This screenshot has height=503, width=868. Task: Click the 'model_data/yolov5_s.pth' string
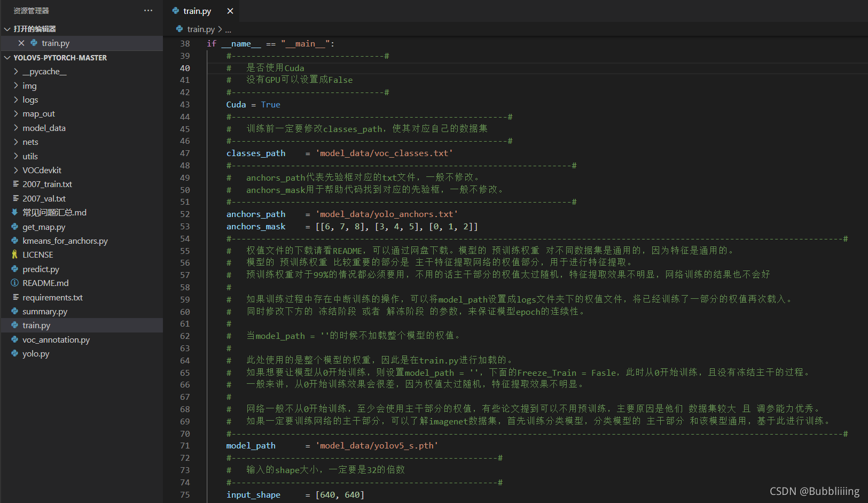click(x=377, y=446)
